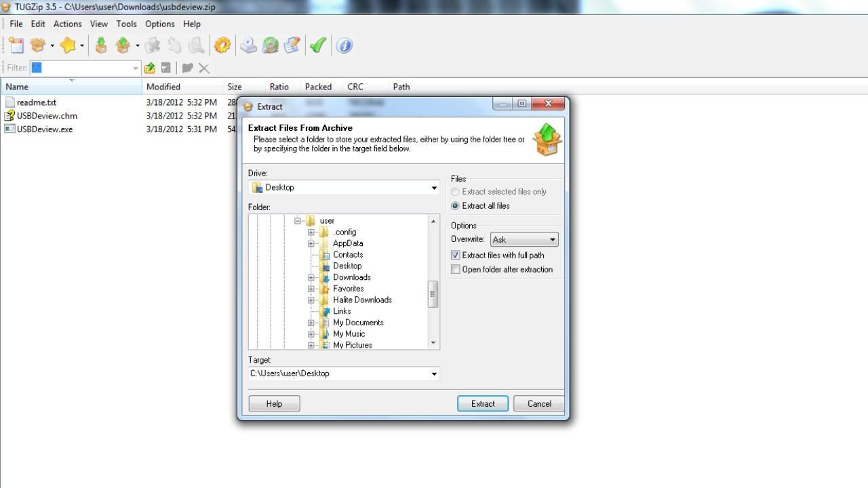Open the Favorites star toolbar icon
The image size is (868, 488).
(68, 45)
